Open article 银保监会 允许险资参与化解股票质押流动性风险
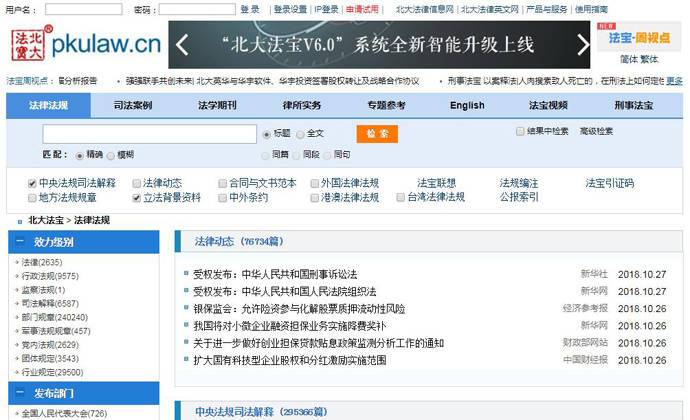 (x=298, y=309)
